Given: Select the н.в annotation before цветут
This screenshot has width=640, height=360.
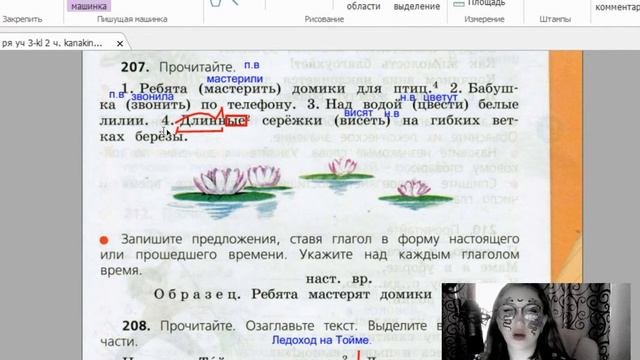Looking at the screenshot, I should pos(407,97).
